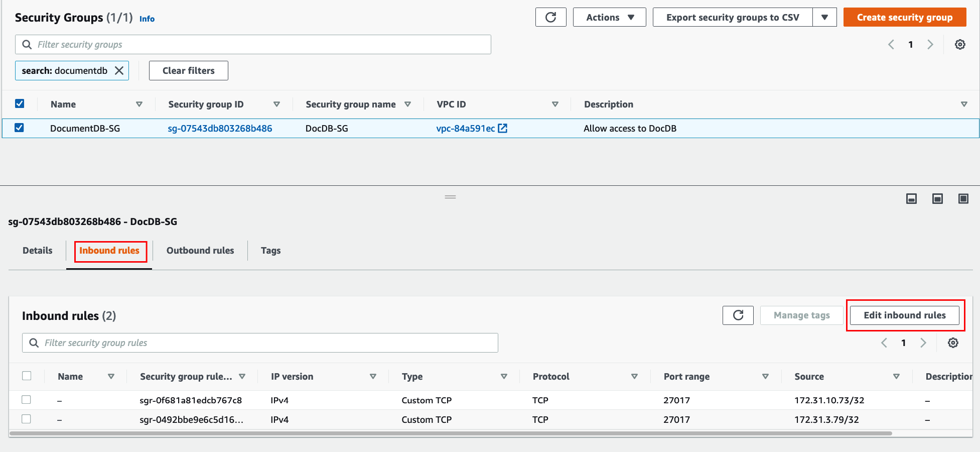The width and height of the screenshot is (980, 452).
Task: Collapse split panel to minimum size
Action: (911, 199)
